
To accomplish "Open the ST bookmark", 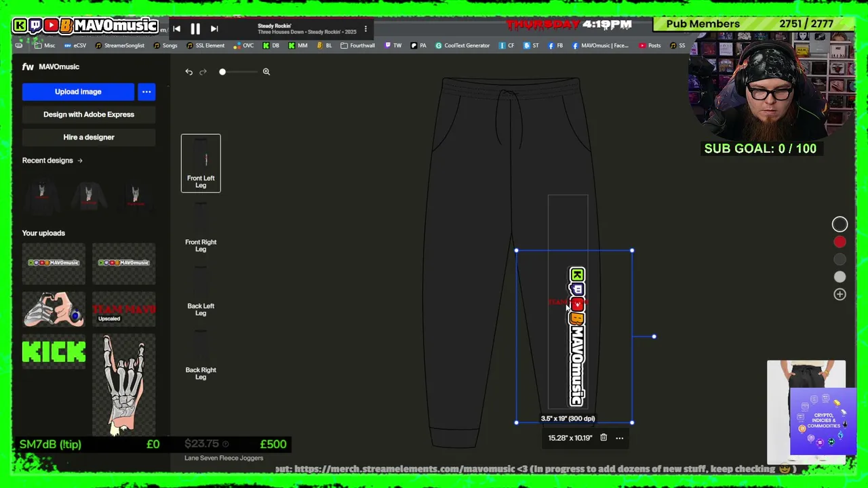I will point(531,45).
